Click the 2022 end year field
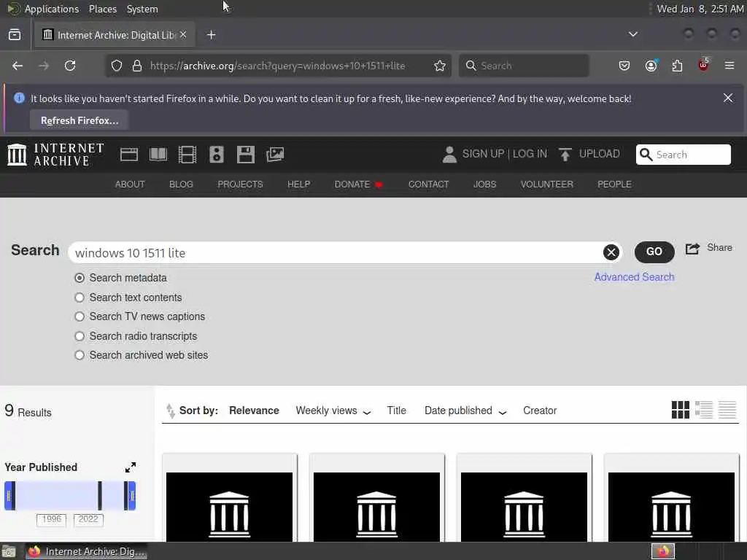 pyautogui.click(x=88, y=519)
